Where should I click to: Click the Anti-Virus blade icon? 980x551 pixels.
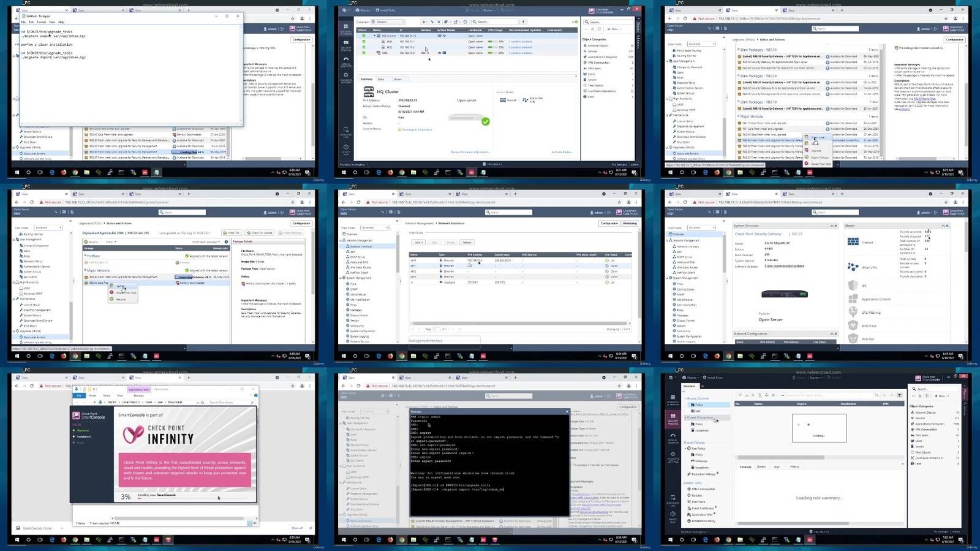853,325
